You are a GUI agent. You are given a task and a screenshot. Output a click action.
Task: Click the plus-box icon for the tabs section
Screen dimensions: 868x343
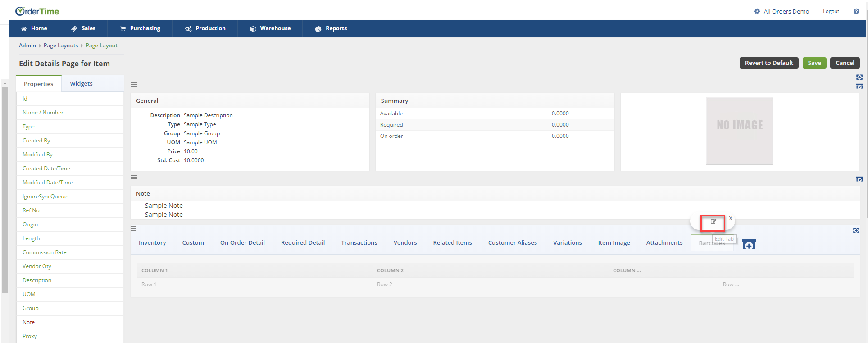(x=856, y=230)
